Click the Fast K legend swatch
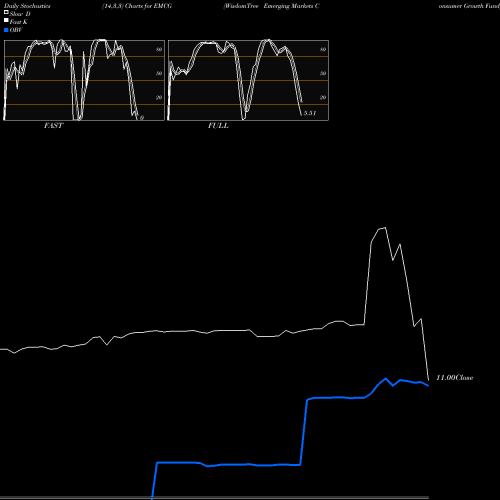This screenshot has height=500, width=500. coord(6,21)
